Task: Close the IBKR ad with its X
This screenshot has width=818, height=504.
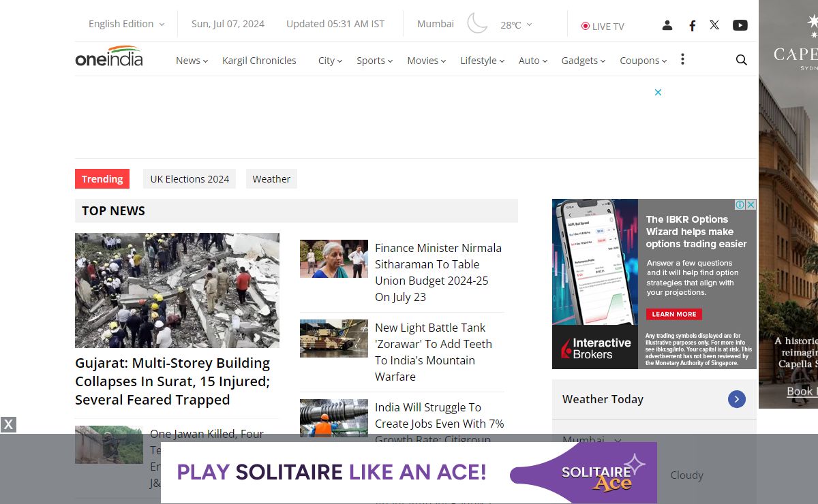Action: click(x=751, y=204)
